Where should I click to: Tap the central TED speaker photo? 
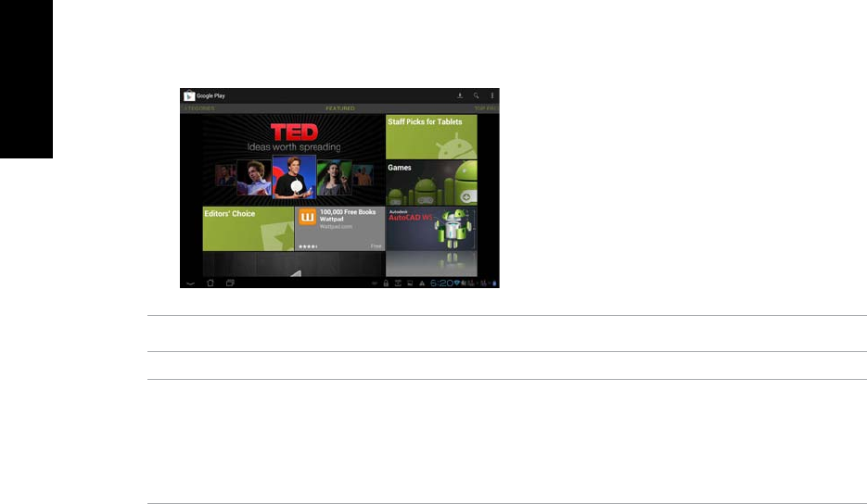[294, 177]
